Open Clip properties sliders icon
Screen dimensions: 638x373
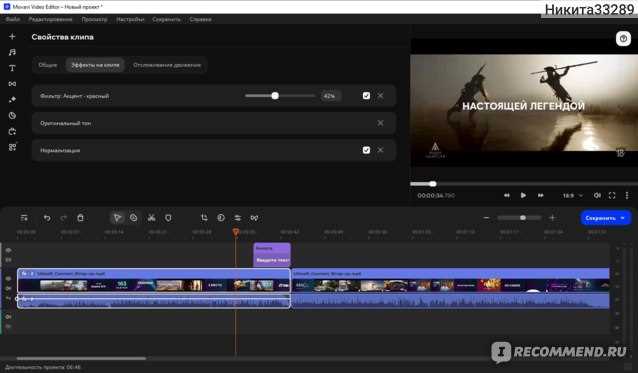coord(238,218)
